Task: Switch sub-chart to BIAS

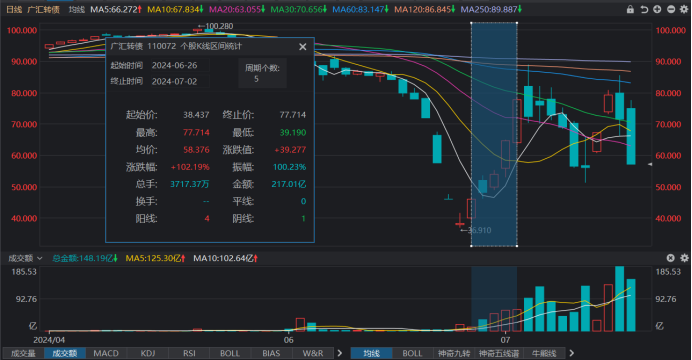Action: point(271,353)
